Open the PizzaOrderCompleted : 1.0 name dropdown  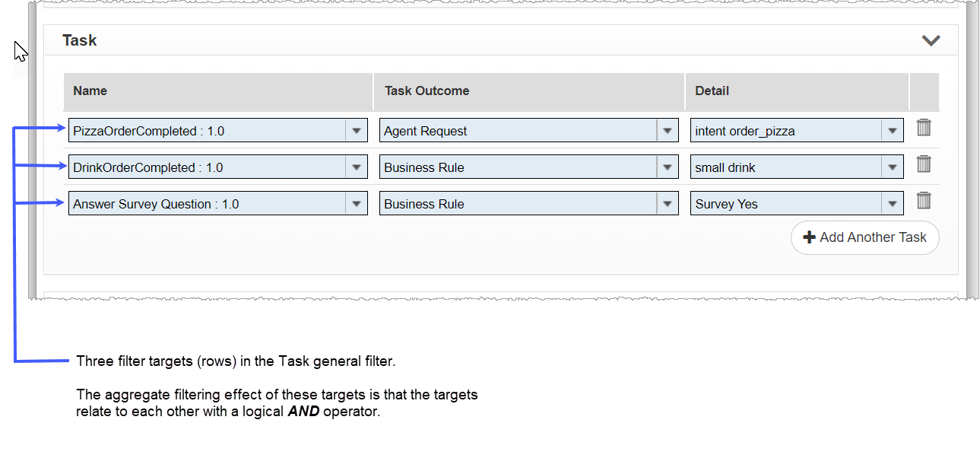(356, 131)
